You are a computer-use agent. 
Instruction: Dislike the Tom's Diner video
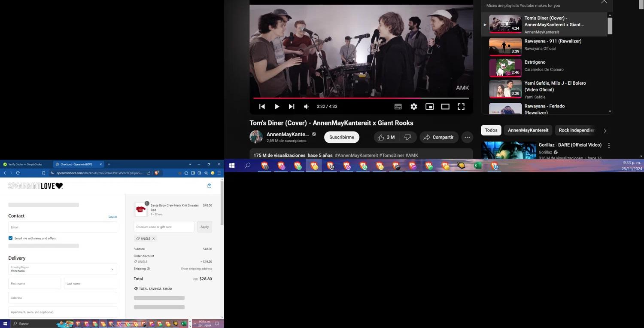click(408, 137)
